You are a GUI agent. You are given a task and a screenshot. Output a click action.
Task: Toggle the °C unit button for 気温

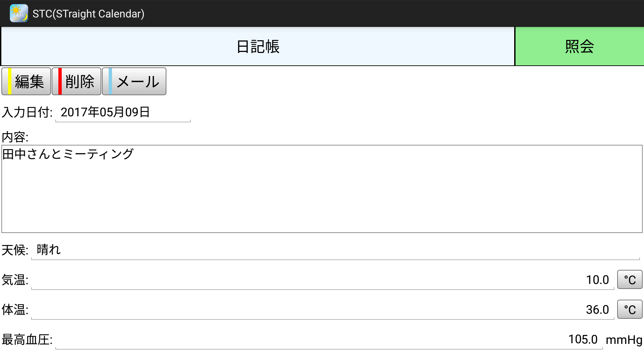coord(630,280)
